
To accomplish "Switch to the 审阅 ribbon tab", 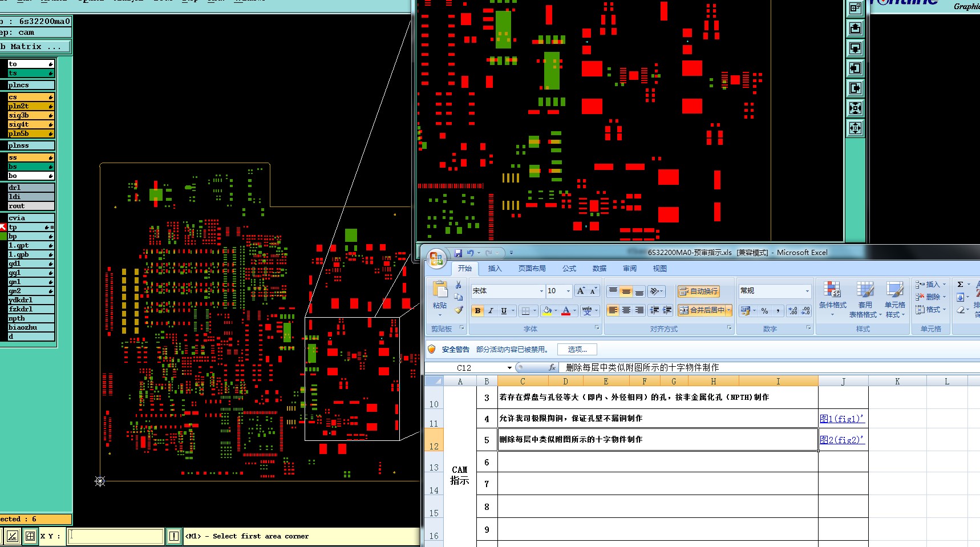I will tap(630, 269).
